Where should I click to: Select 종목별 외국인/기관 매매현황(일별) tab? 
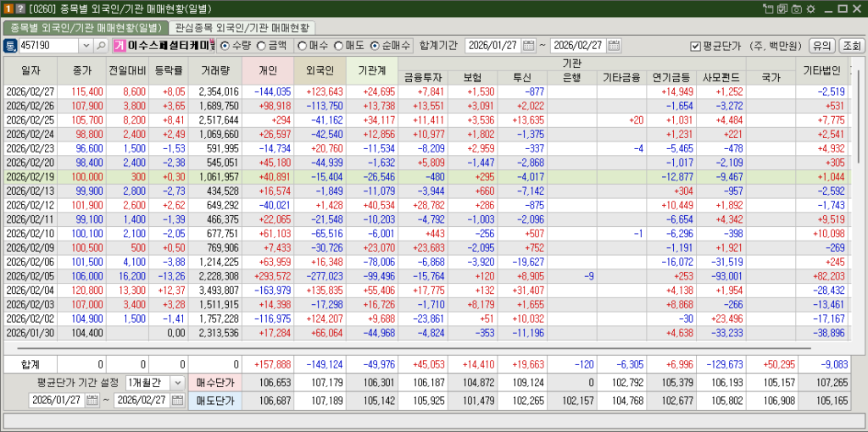82,28
